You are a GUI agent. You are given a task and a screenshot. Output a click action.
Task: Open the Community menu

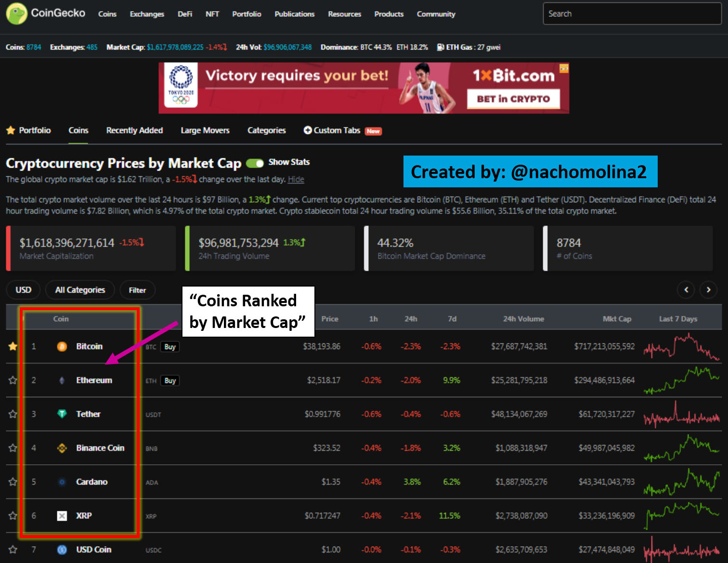(x=436, y=14)
